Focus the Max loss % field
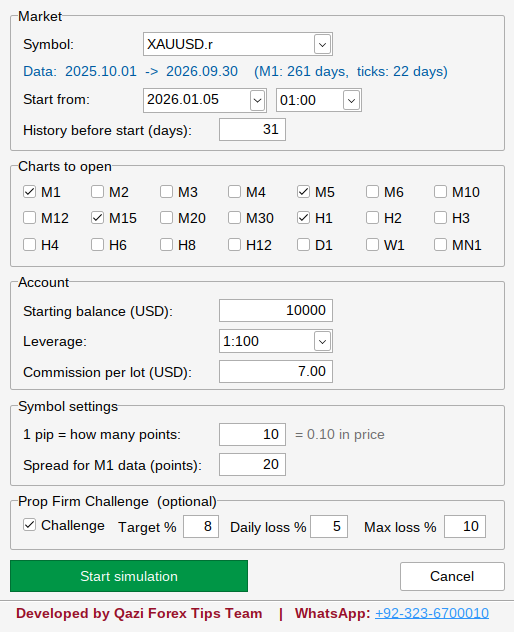Screen dimensions: 514x632 tap(465, 526)
